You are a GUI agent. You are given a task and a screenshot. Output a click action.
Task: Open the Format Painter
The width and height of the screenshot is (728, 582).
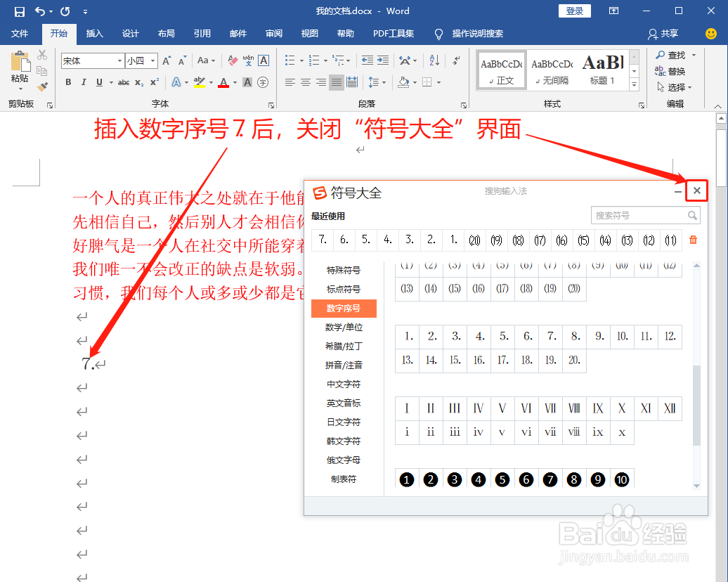click(42, 86)
